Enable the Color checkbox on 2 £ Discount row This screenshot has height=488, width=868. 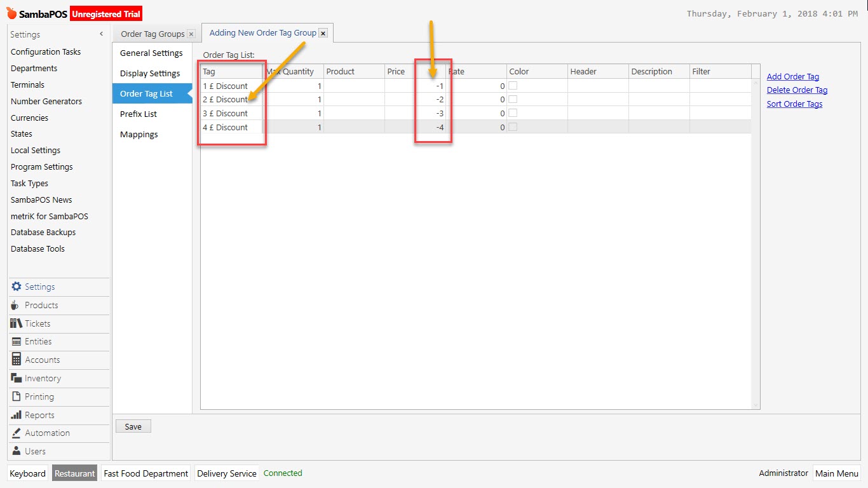[x=513, y=99]
